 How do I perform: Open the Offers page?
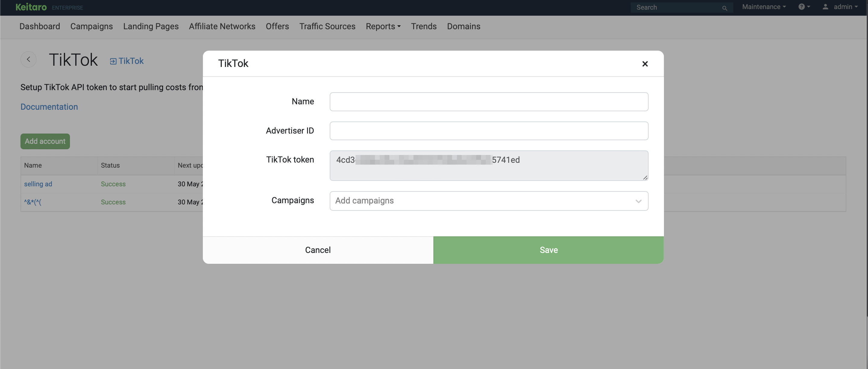tap(277, 26)
